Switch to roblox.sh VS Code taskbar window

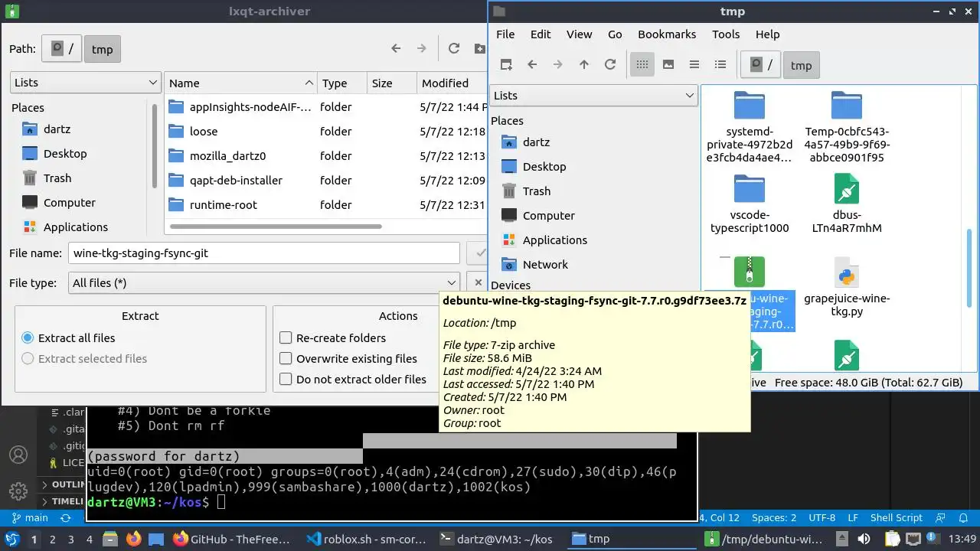pos(366,539)
